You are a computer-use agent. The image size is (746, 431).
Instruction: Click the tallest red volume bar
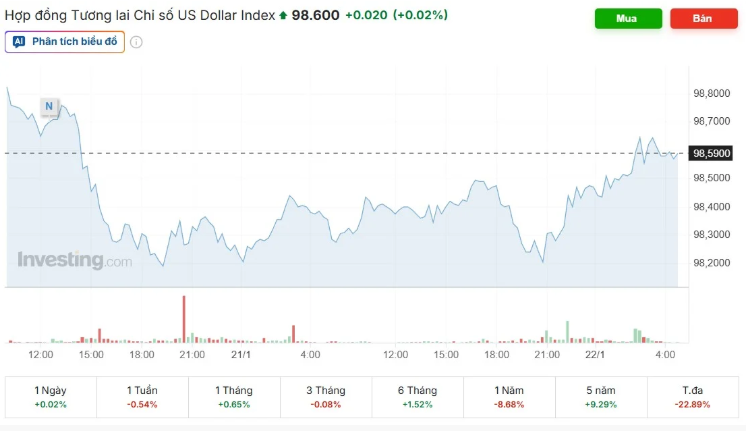[184, 319]
